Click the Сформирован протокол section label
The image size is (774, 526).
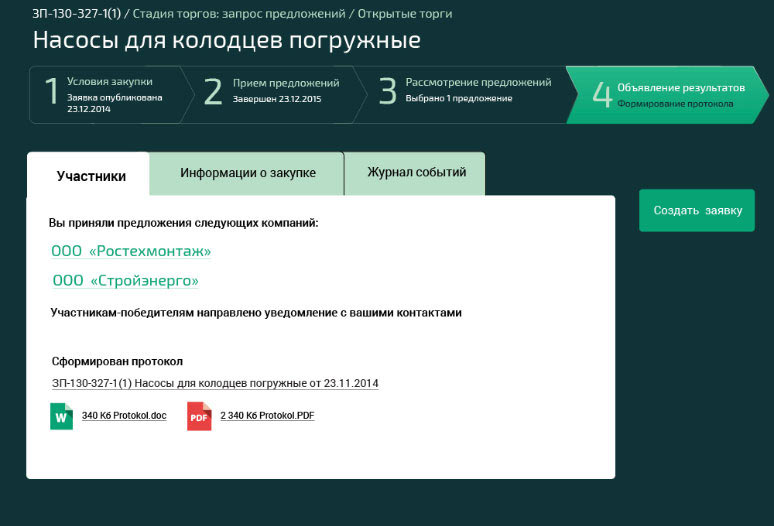(x=118, y=361)
